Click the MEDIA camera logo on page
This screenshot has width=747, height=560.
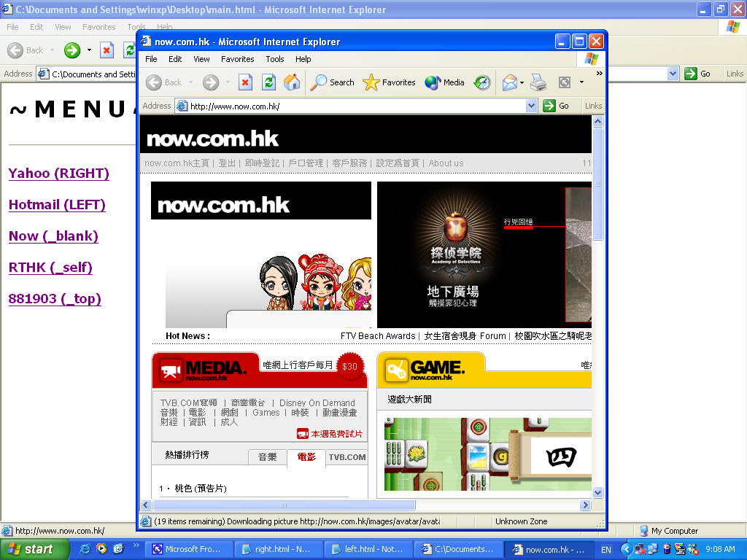(171, 370)
